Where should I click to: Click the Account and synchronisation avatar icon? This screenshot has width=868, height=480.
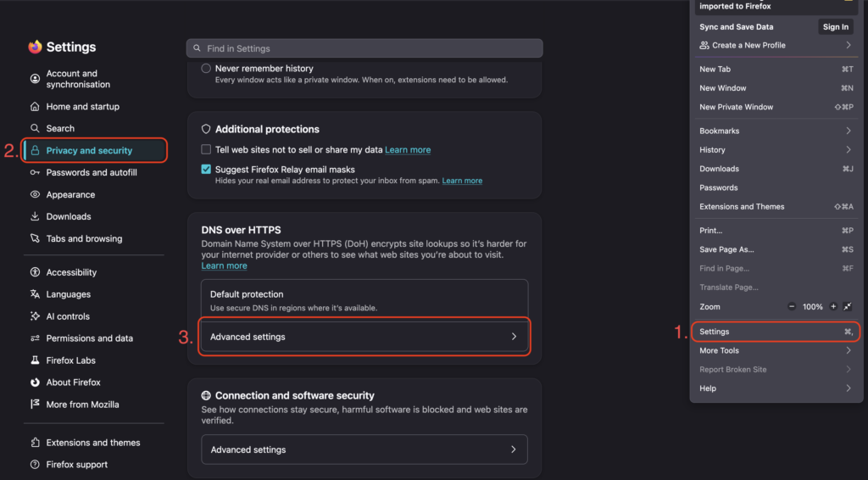[35, 79]
